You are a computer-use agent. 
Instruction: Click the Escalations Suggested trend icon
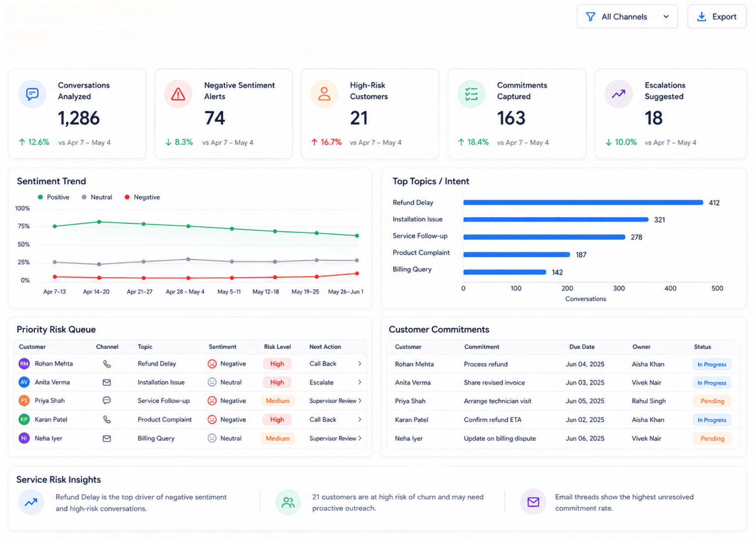(618, 93)
